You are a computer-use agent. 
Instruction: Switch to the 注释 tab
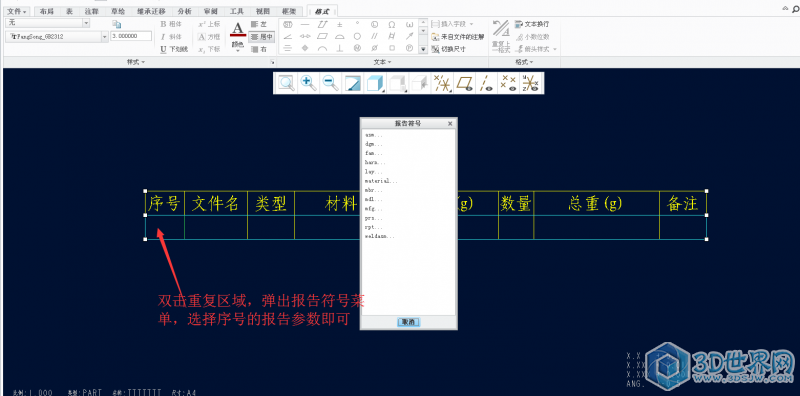click(x=92, y=11)
